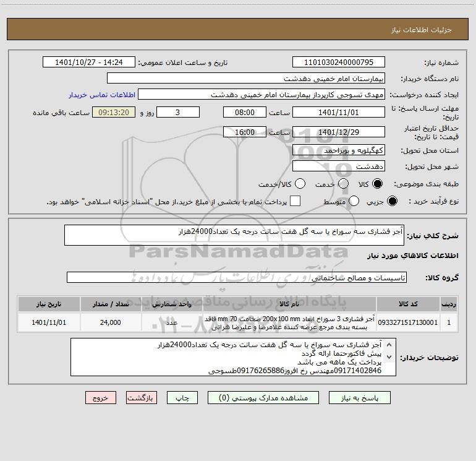
Task: Click the نام کالا column header
Action: point(289,304)
